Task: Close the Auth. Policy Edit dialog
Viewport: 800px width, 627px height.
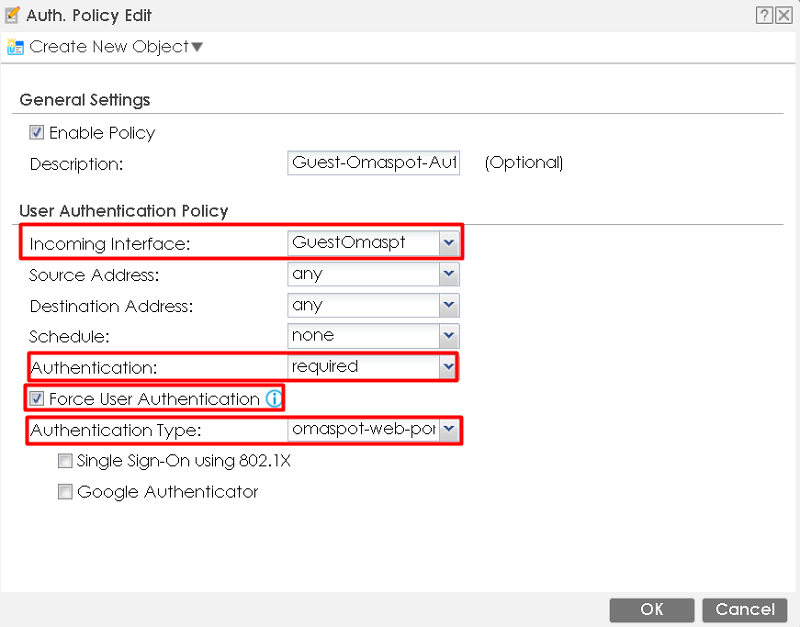Action: tap(783, 15)
